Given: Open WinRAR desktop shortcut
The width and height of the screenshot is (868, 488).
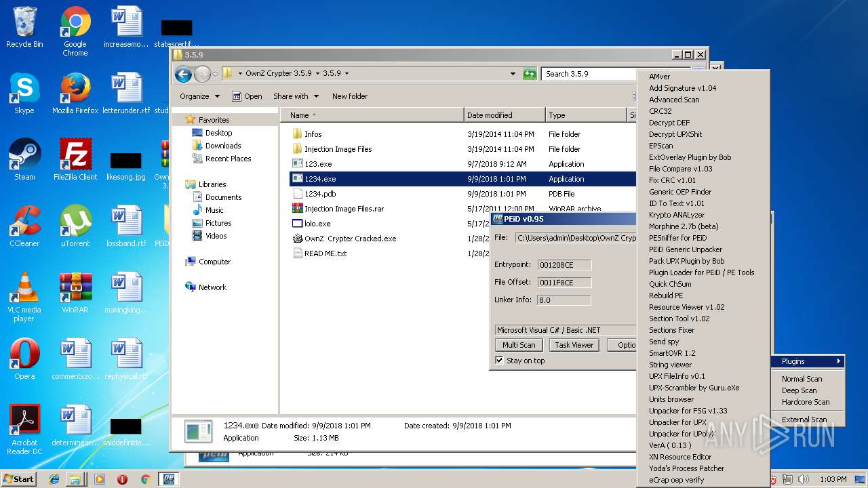Looking at the screenshot, I should tap(75, 292).
